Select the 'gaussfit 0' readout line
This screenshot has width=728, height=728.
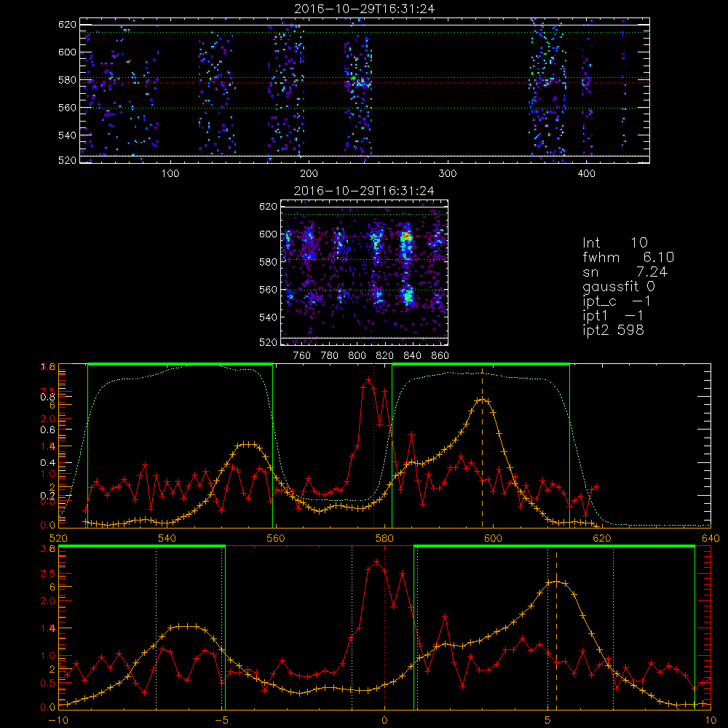(x=619, y=286)
